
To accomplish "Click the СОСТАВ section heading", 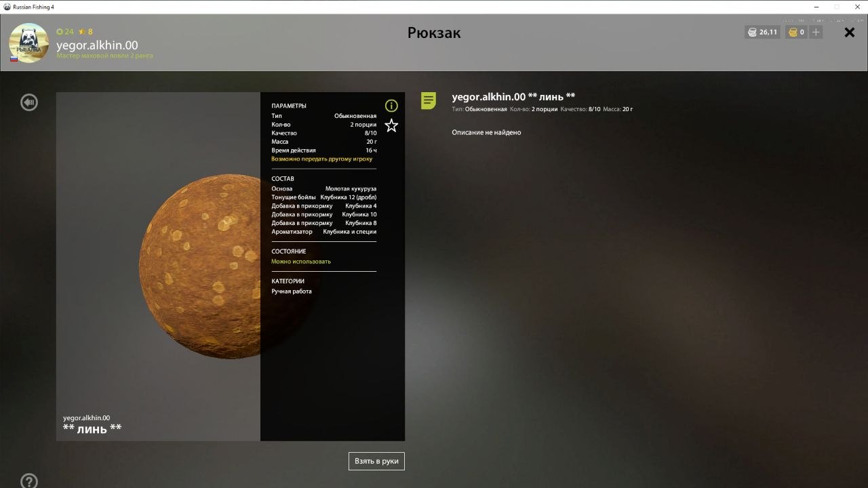I will [283, 179].
